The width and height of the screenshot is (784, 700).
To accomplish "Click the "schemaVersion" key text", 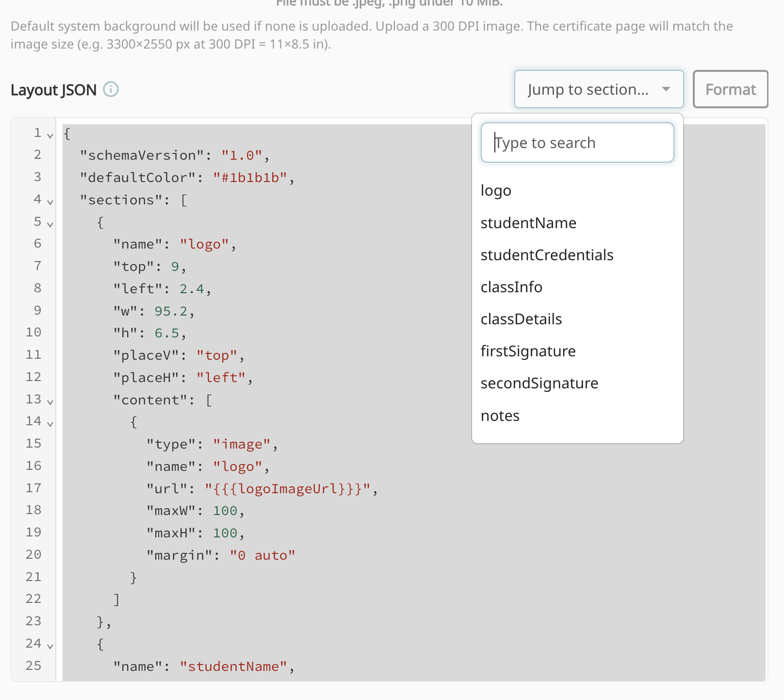I will 142,155.
